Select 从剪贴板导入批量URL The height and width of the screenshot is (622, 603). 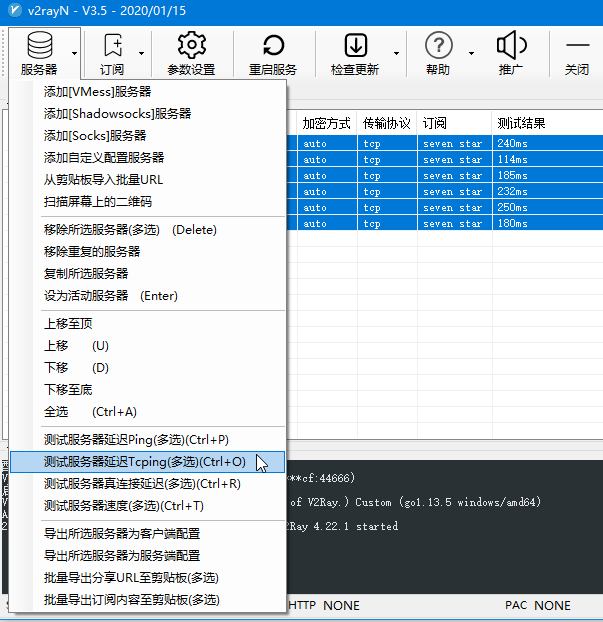148,180
